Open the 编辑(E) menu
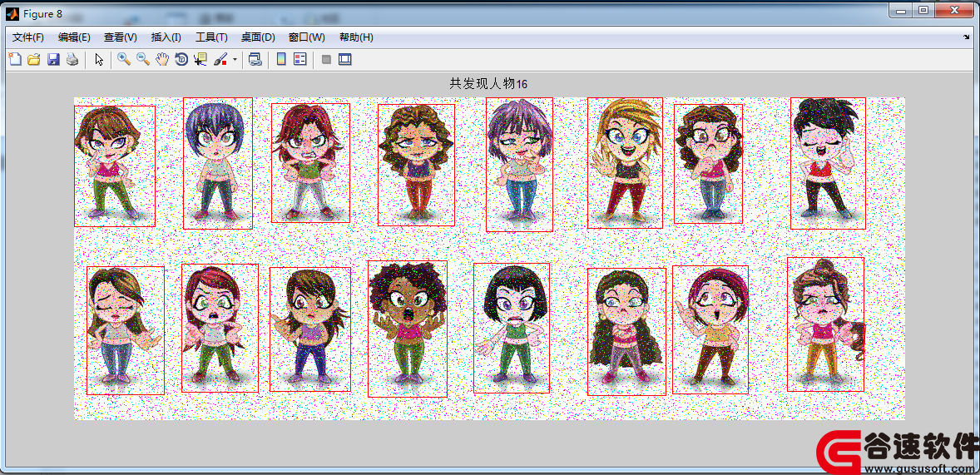 [x=74, y=37]
